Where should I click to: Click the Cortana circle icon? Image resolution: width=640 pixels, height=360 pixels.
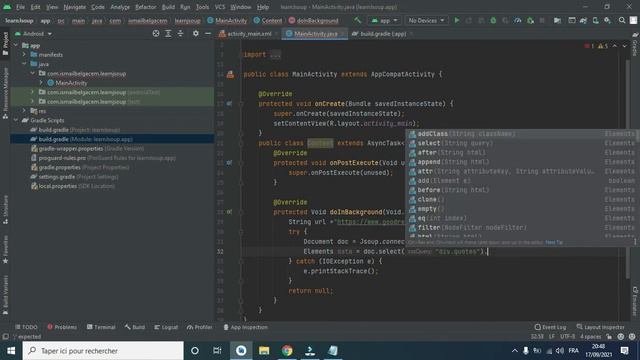tap(195, 351)
